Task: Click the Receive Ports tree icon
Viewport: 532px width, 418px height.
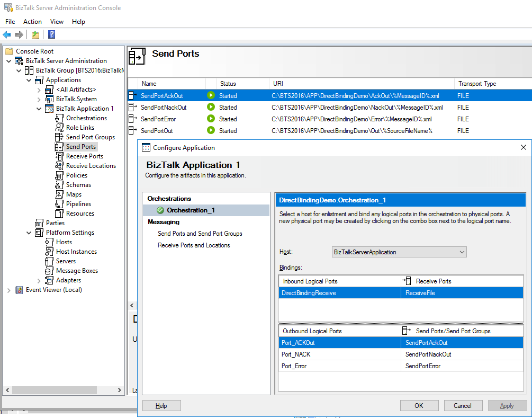Action: pyautogui.click(x=59, y=156)
